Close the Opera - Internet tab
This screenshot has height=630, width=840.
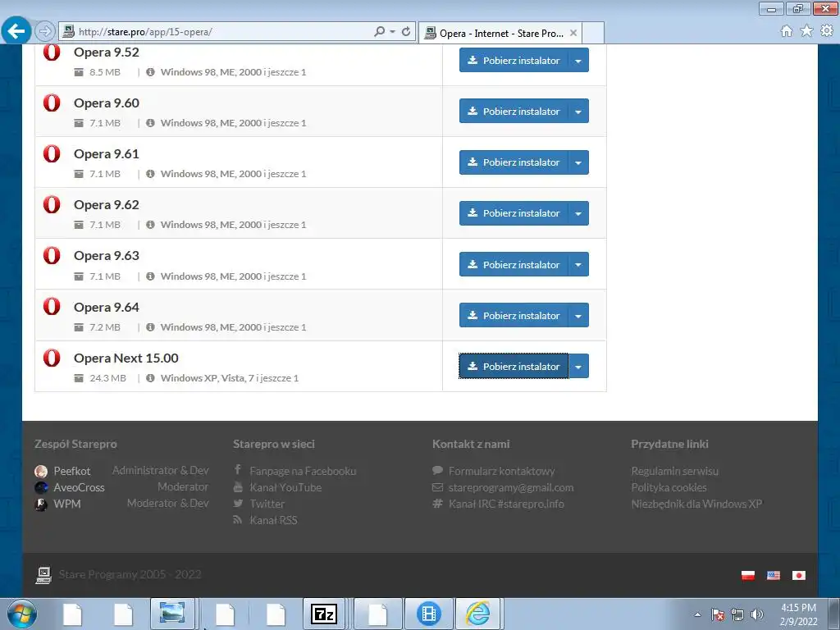pos(573,33)
